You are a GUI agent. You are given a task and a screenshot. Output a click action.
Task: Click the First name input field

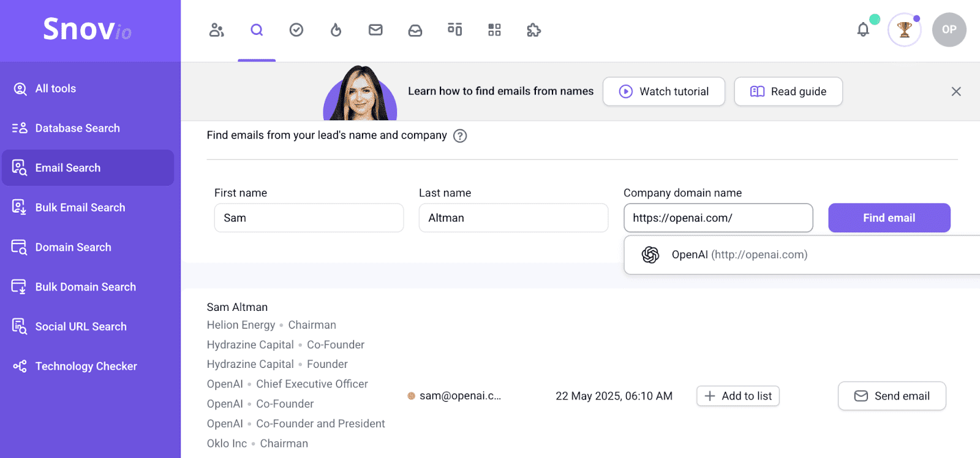[x=309, y=218]
